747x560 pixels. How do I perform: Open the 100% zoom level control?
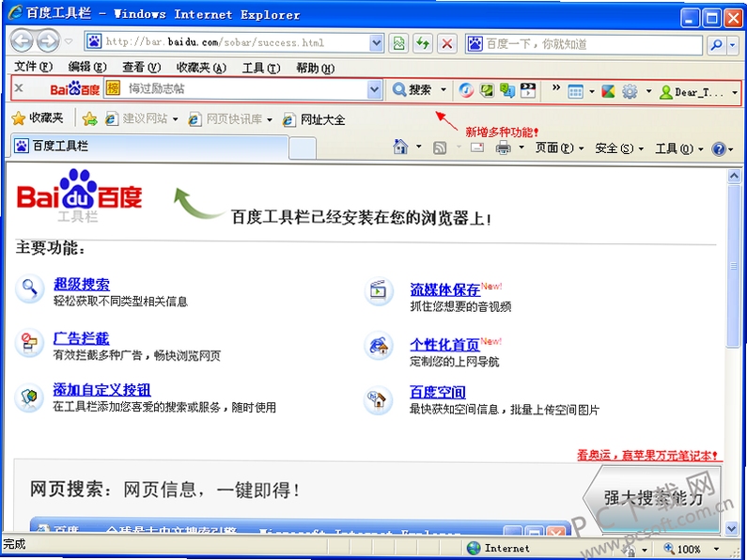coord(690,549)
